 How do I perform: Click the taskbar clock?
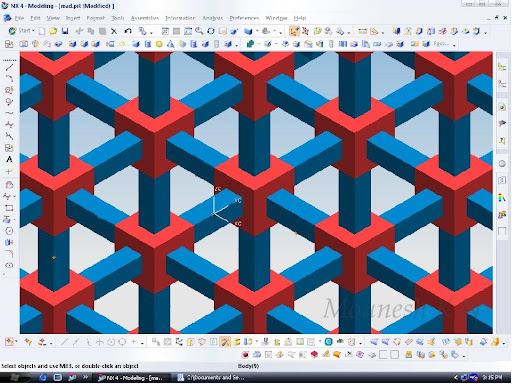pos(492,378)
